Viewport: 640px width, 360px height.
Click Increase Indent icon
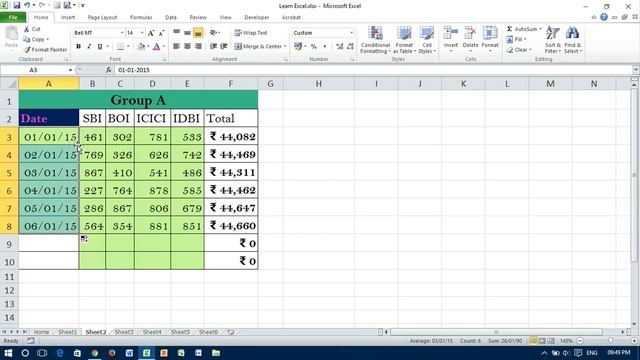(x=224, y=47)
